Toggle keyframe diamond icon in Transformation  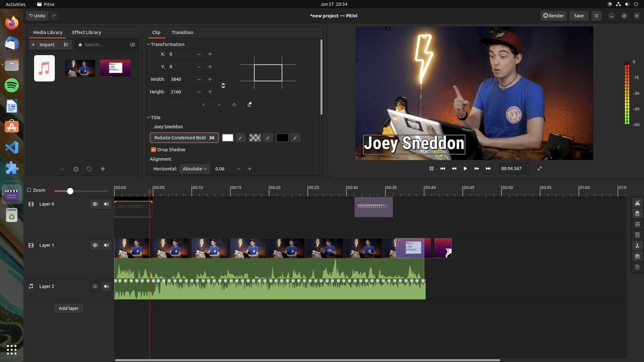coord(234,105)
